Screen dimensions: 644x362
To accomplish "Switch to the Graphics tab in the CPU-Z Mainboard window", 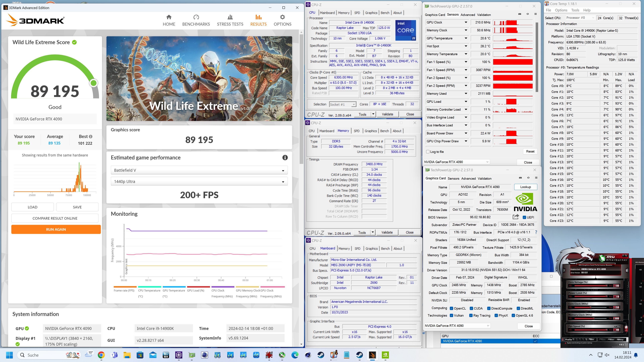I will 371,249.
